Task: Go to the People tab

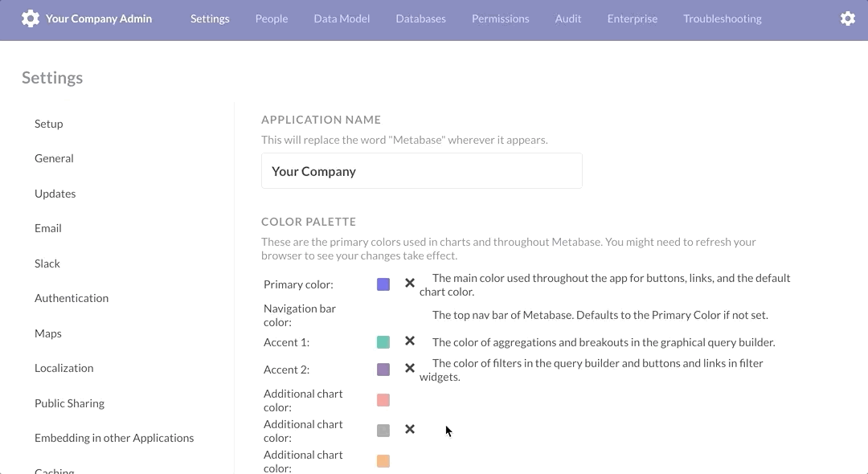Action: click(272, 18)
